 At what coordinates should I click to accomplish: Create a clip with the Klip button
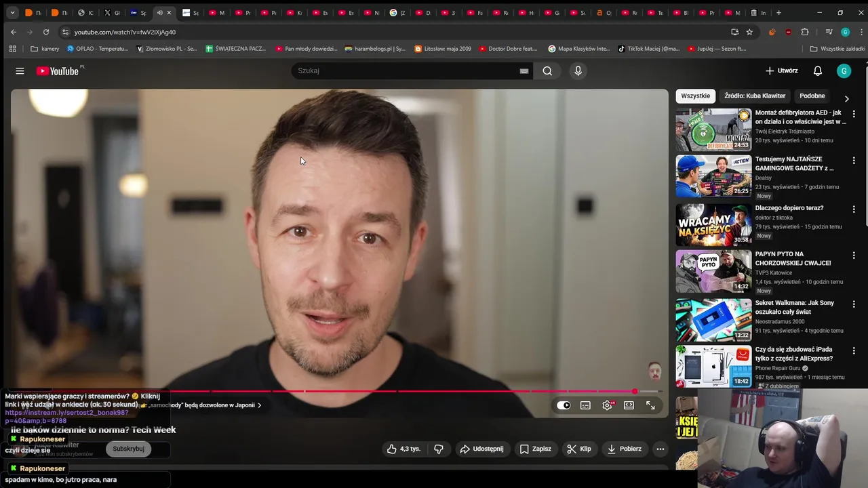[579, 449]
